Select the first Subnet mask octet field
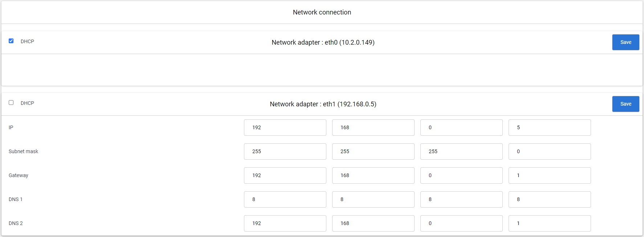 click(285, 151)
